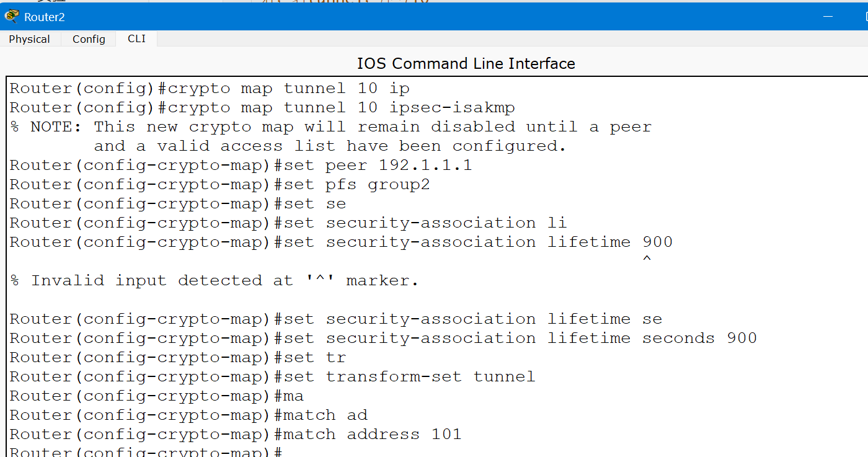The width and height of the screenshot is (868, 457).
Task: Click the Router2 window title text
Action: pyautogui.click(x=45, y=17)
